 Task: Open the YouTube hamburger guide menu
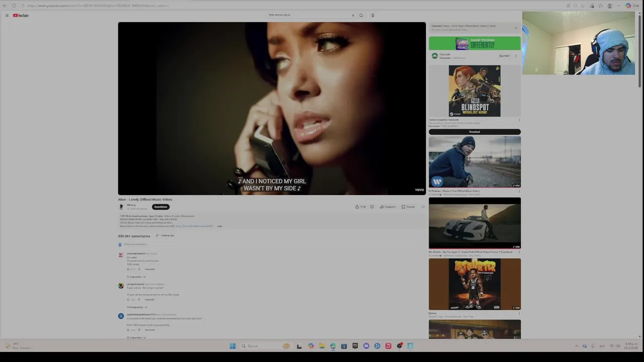point(7,16)
